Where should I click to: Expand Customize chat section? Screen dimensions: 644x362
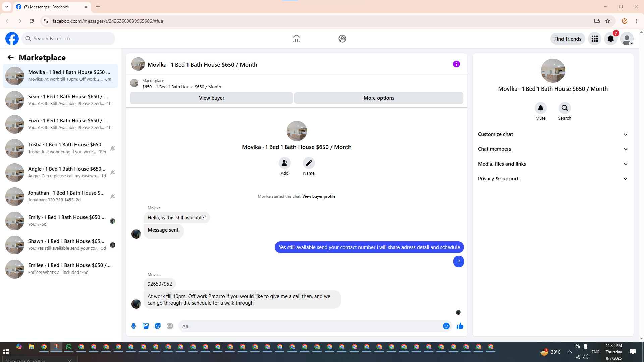pos(552,134)
